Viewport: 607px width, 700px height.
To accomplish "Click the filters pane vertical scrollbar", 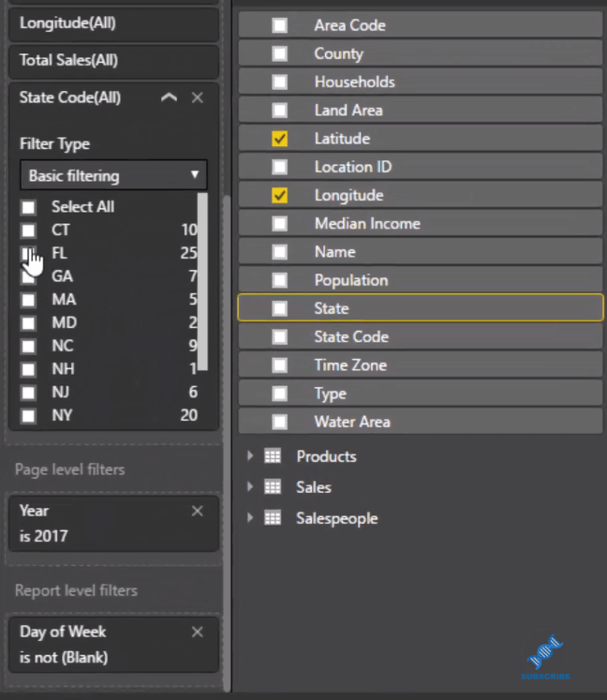I will 227,442.
